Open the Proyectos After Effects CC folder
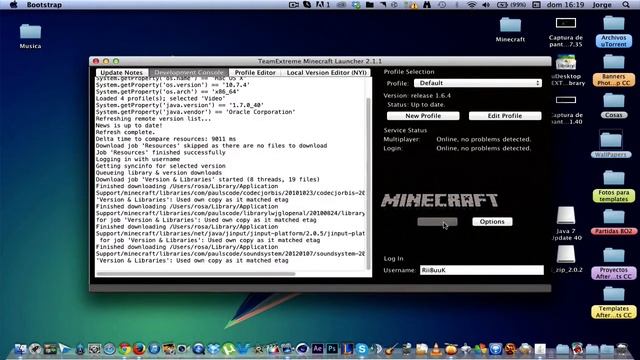Image resolution: width=640 pixels, height=360 pixels. pyautogui.click(x=613, y=264)
